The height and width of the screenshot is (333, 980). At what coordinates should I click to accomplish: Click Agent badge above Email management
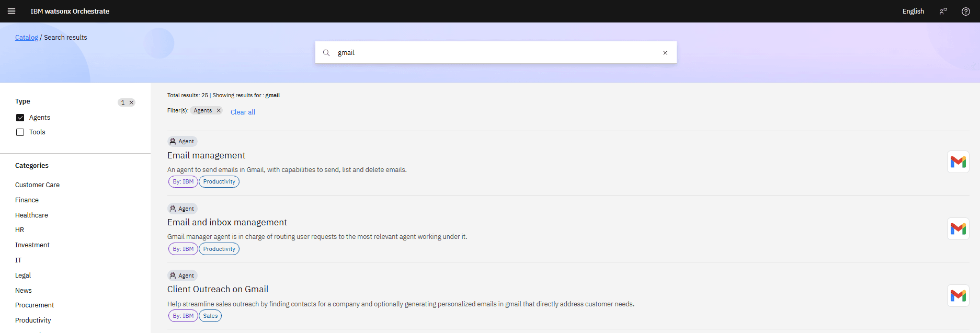182,141
